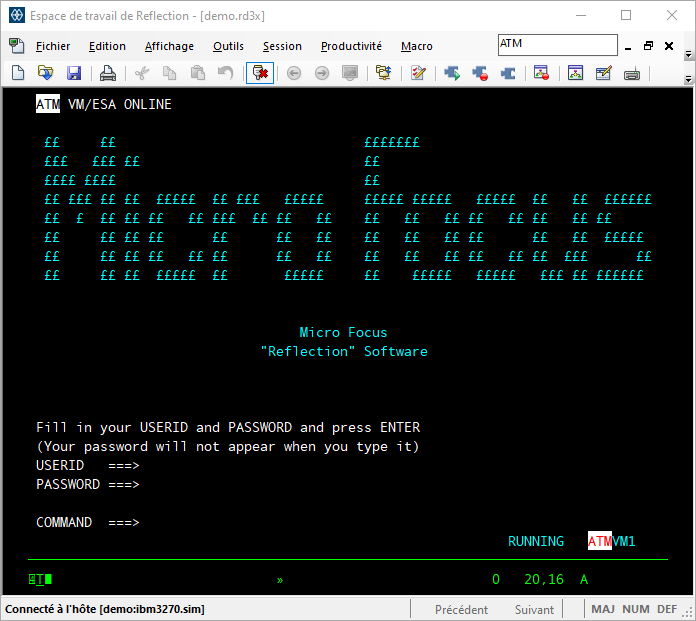Click the VM/ESA ONLINE text
This screenshot has height=621, width=696.
click(119, 104)
